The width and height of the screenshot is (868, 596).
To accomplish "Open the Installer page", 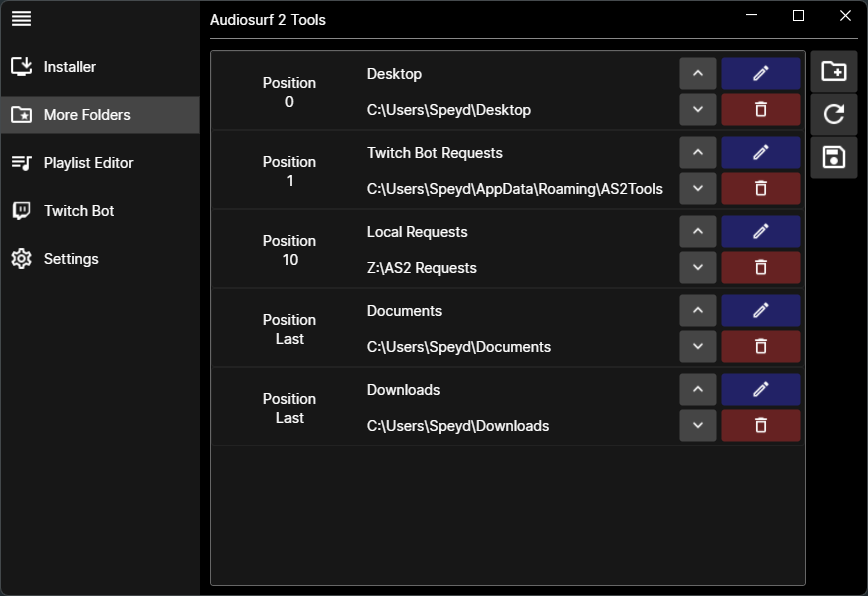I will click(x=100, y=67).
